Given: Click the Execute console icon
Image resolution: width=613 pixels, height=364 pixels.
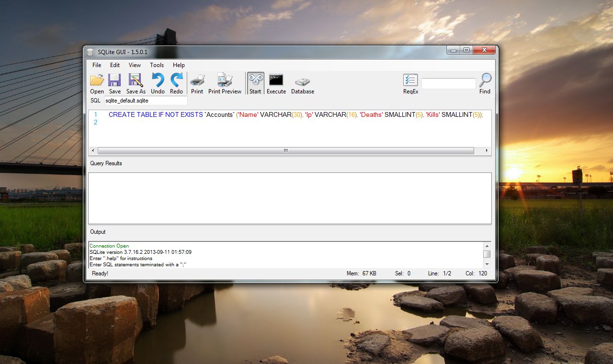Looking at the screenshot, I should (x=276, y=80).
